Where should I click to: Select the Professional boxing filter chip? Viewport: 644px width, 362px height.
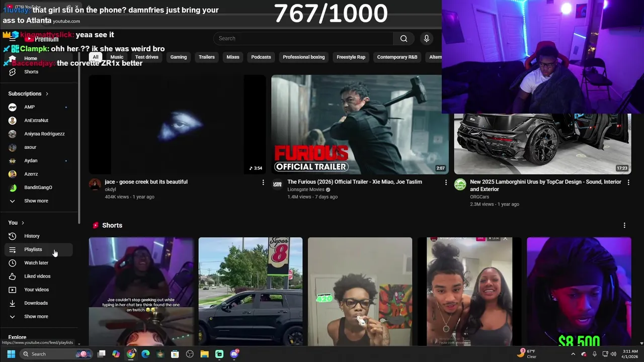[304, 57]
